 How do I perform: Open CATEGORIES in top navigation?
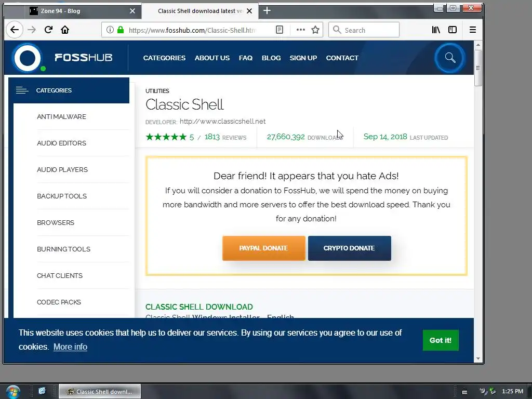point(164,58)
